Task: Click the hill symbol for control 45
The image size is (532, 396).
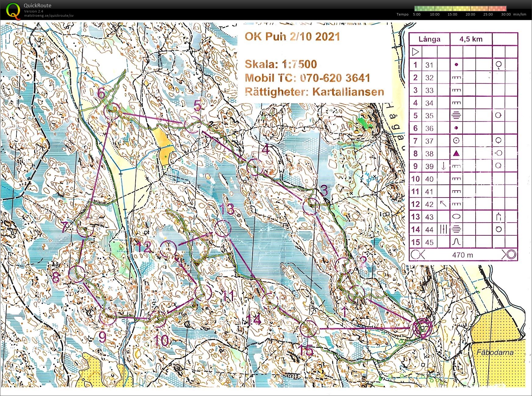Action: coord(456,242)
